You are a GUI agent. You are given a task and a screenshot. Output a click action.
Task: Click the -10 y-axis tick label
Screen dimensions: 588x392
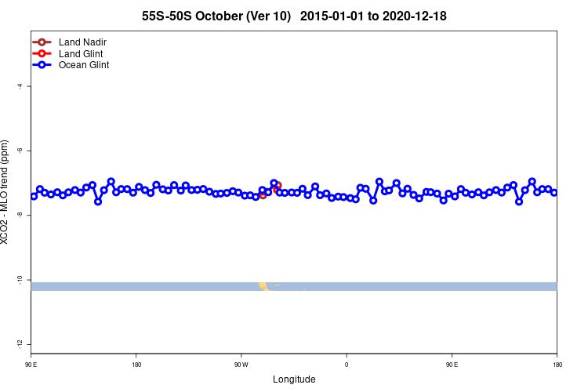coord(20,279)
